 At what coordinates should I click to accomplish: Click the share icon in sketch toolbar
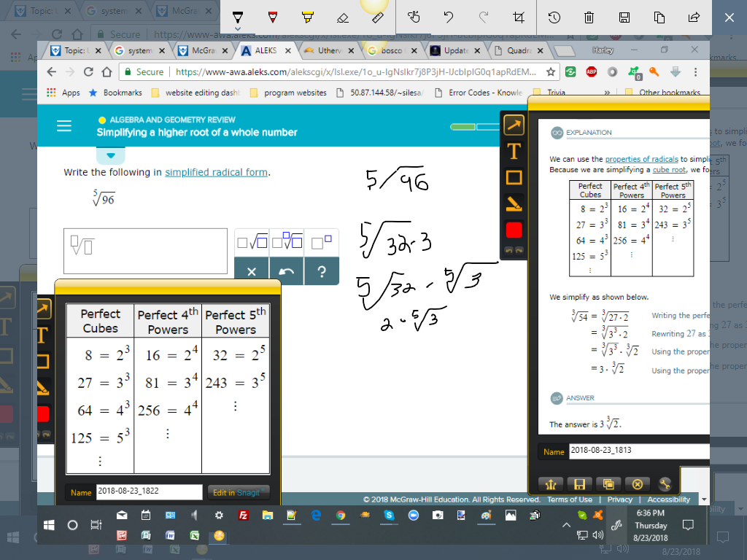(694, 17)
